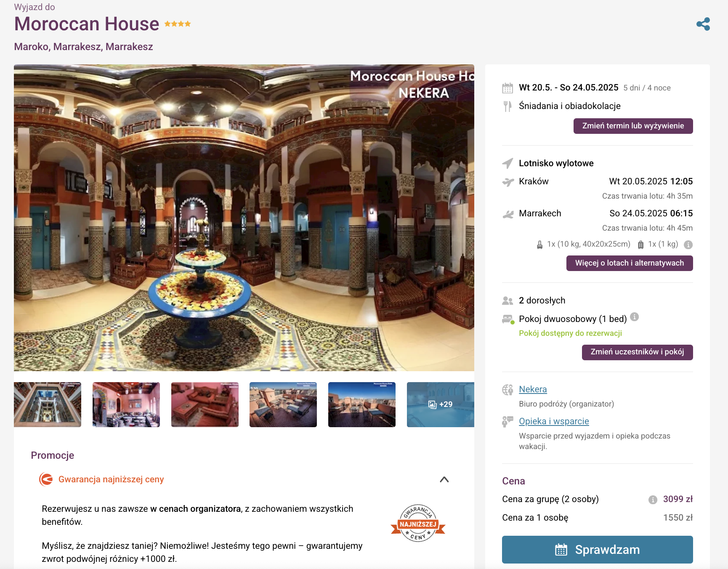
Task: Click Więcej o lotach i alternatywach
Action: coord(630,263)
